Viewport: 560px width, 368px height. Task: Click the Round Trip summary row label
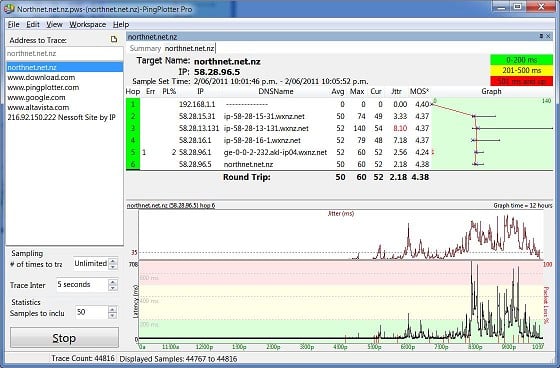coord(246,177)
